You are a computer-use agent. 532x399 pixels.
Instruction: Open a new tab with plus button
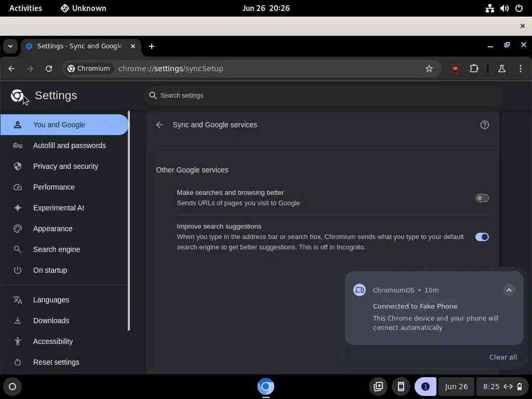tap(152, 46)
